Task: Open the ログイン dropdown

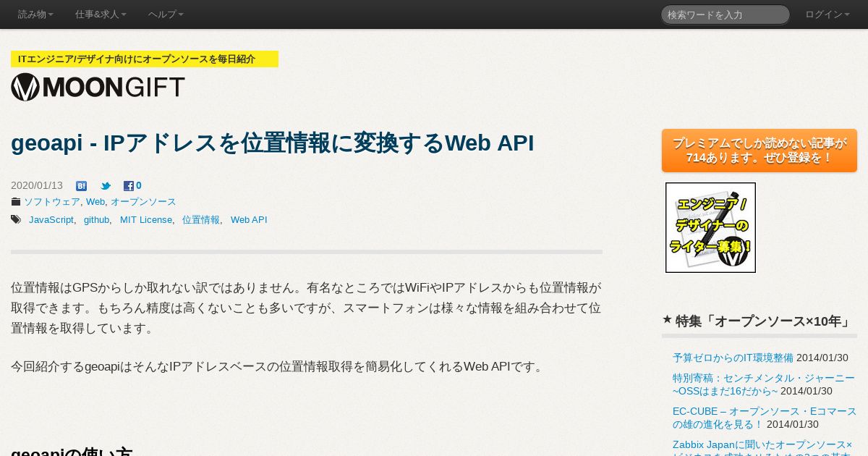Action: (x=827, y=14)
